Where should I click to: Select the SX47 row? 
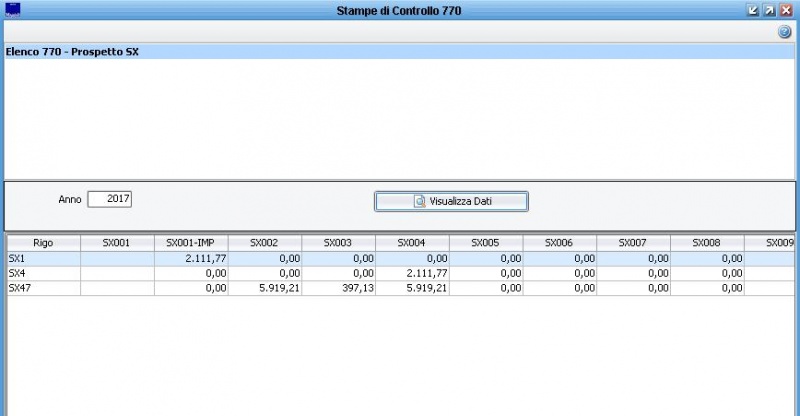pos(43,288)
